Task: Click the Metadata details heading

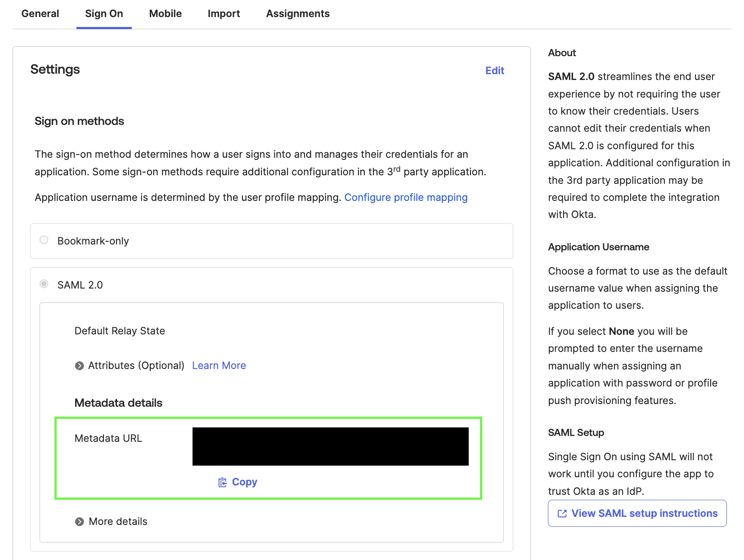Action: (x=118, y=403)
